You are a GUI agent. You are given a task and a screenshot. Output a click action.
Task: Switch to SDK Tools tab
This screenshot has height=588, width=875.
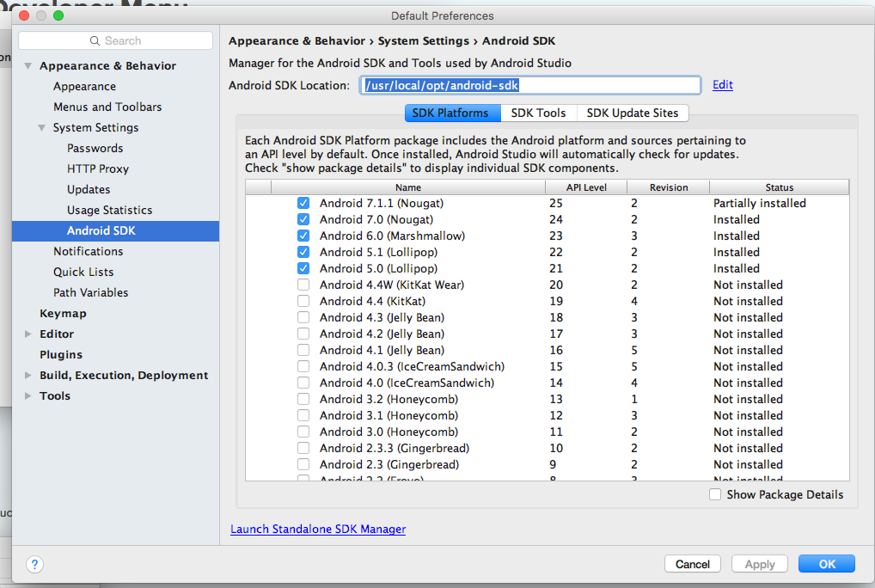pyautogui.click(x=539, y=113)
